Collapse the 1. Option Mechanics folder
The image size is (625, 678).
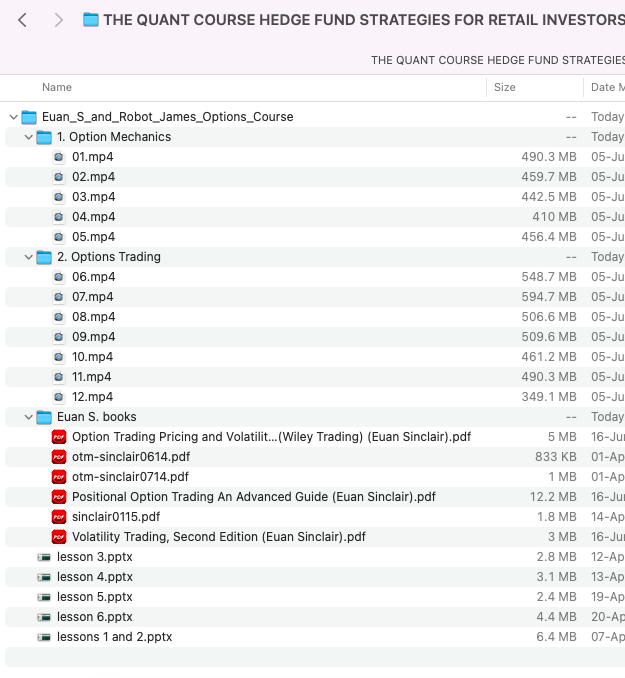pyautogui.click(x=28, y=137)
